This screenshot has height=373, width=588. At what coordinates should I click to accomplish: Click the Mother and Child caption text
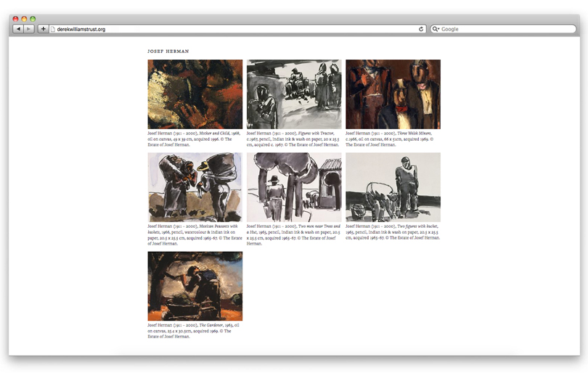195,139
